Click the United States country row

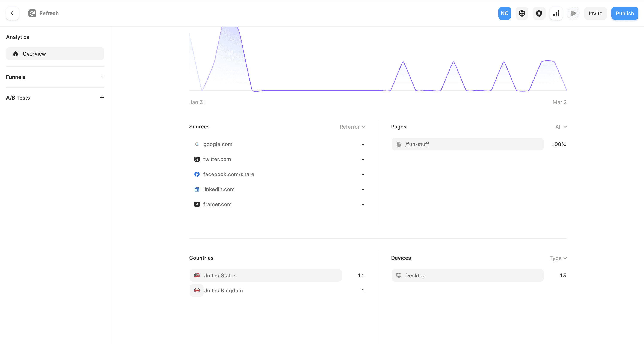click(x=266, y=276)
